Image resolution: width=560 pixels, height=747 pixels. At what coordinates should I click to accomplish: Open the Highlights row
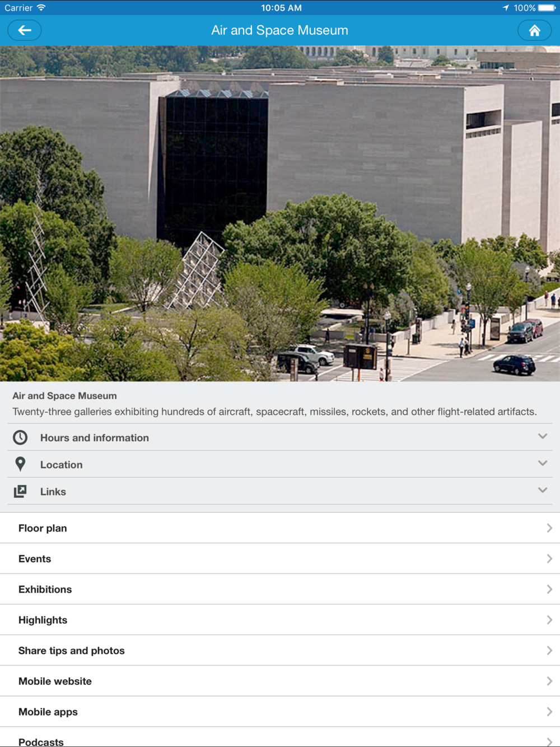[x=280, y=620]
